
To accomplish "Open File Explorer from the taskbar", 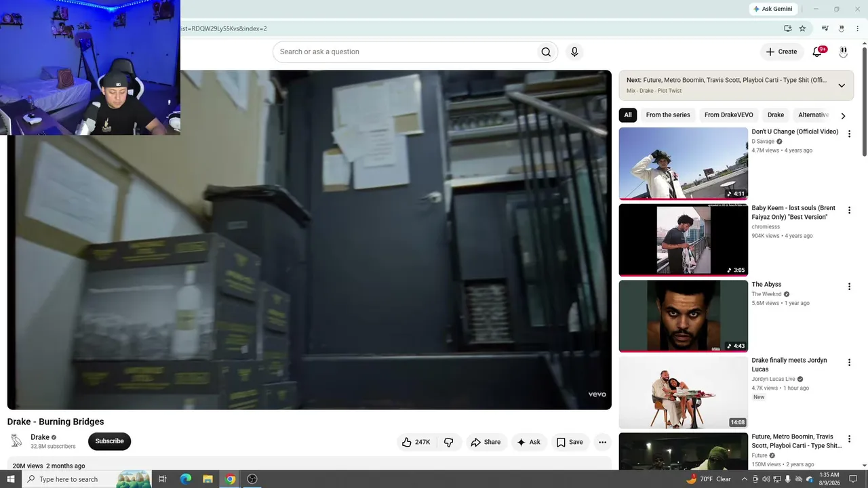I will click(x=208, y=479).
